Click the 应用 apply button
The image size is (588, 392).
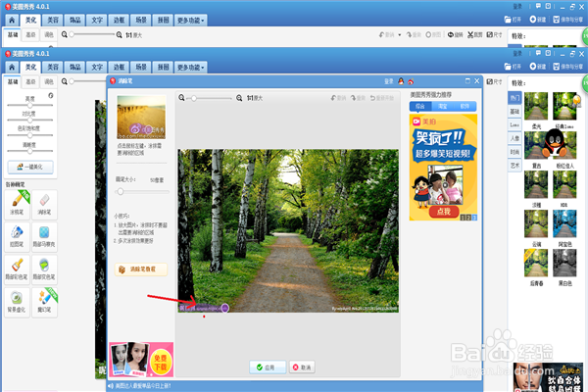268,367
